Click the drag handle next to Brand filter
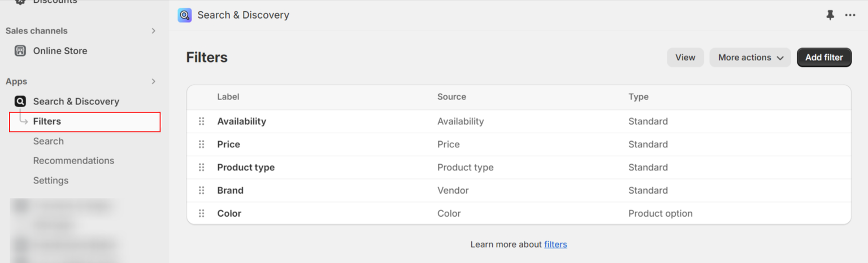Screen dimensions: 868x263 pyautogui.click(x=201, y=191)
